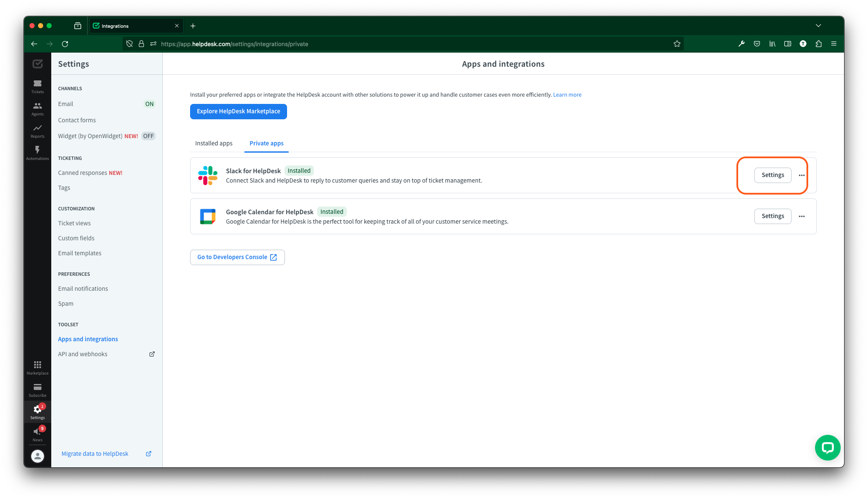The width and height of the screenshot is (868, 499).
Task: Open Settings for Slack for HelpDesk
Action: pyautogui.click(x=773, y=175)
